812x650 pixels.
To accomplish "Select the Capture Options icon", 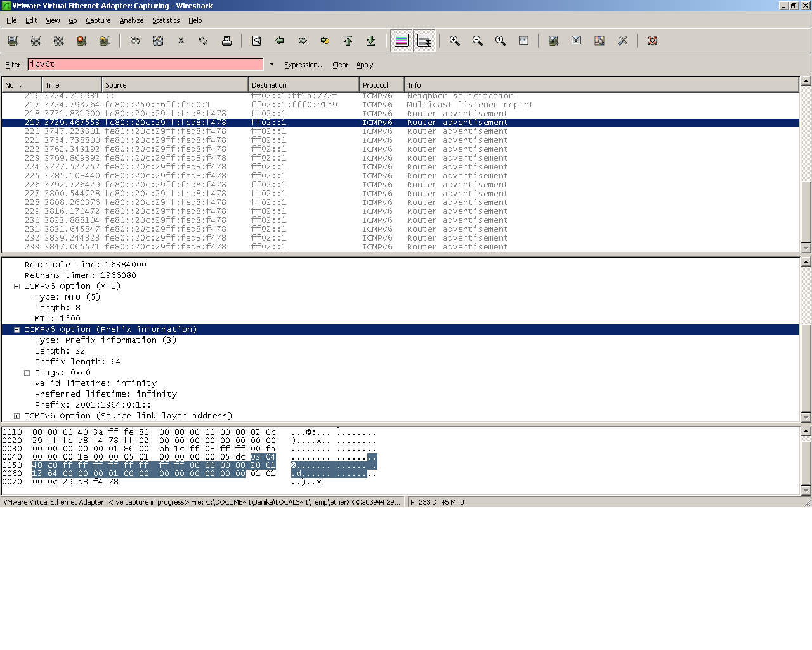I will tap(36, 40).
